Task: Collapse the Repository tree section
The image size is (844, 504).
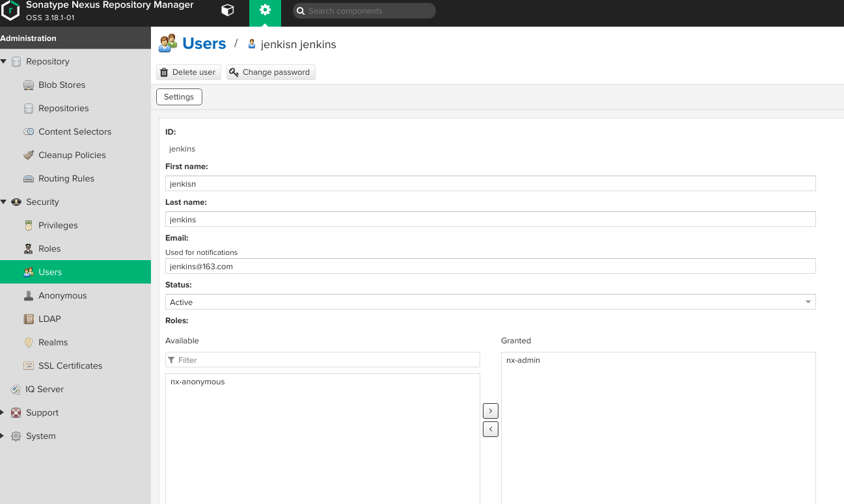Action: 4,62
